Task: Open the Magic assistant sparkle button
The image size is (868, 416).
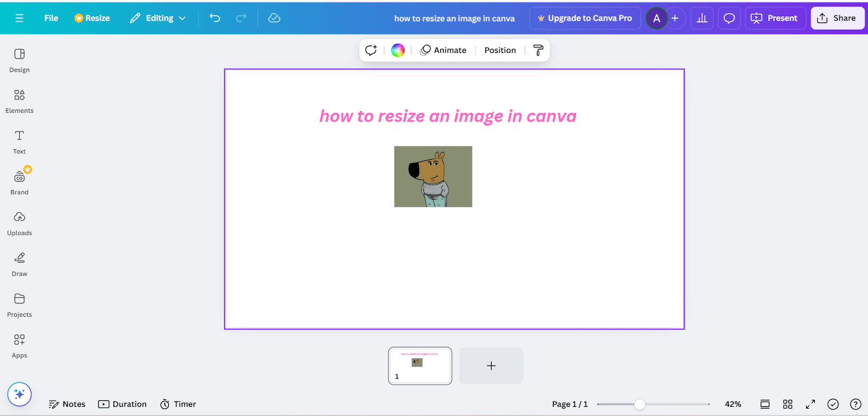Action: coord(20,394)
